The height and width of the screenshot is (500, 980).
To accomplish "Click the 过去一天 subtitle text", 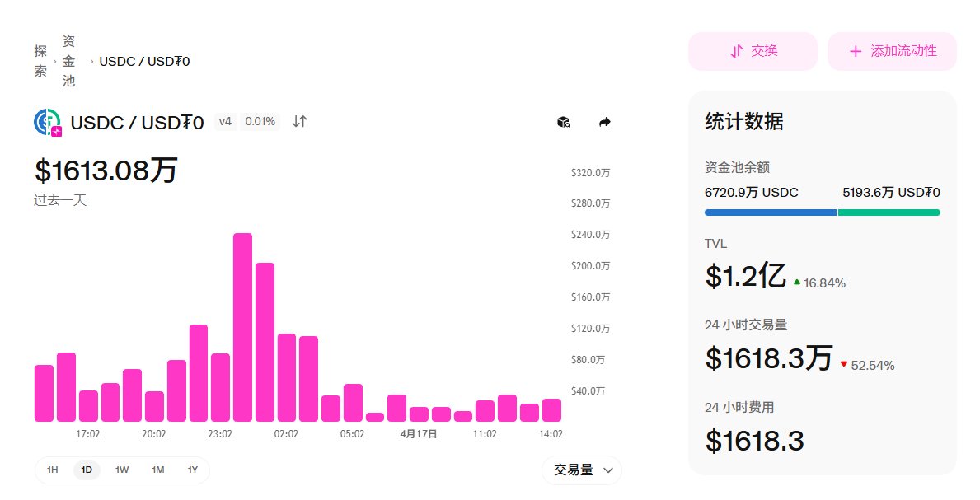I will pos(60,201).
